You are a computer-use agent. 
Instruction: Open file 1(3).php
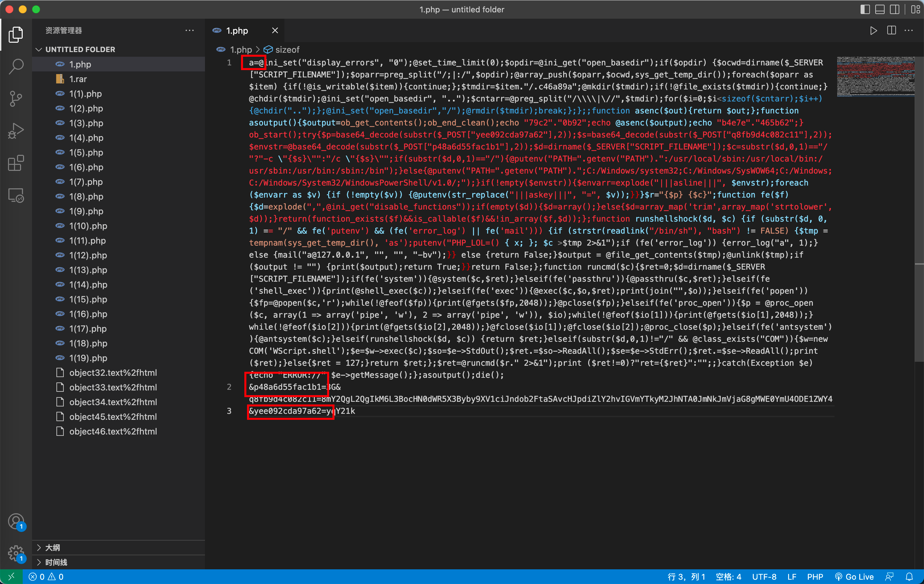[x=118, y=123]
